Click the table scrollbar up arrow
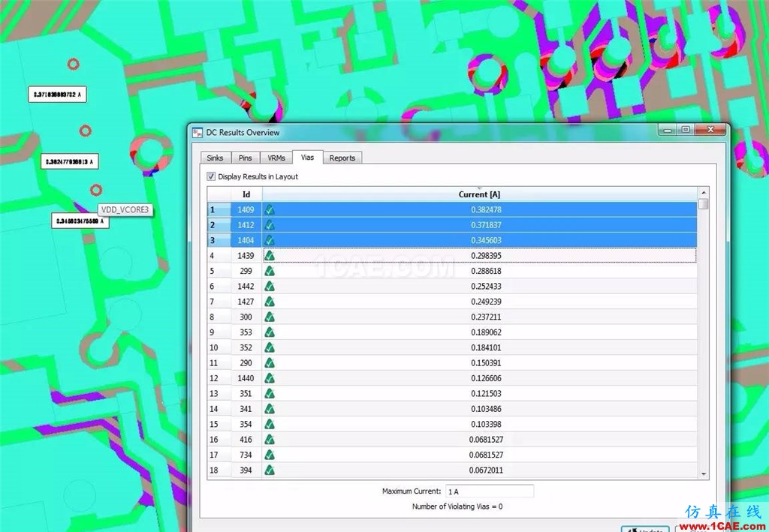 [703, 193]
